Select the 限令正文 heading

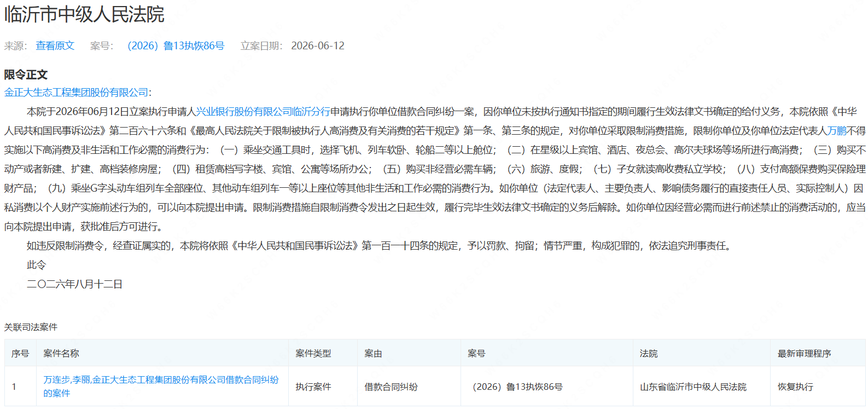tap(26, 75)
